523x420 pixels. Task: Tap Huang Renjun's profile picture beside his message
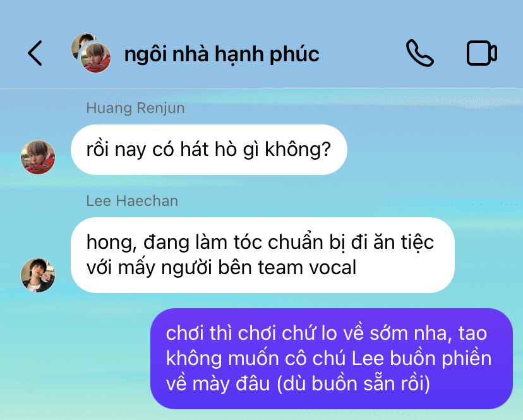(x=38, y=157)
